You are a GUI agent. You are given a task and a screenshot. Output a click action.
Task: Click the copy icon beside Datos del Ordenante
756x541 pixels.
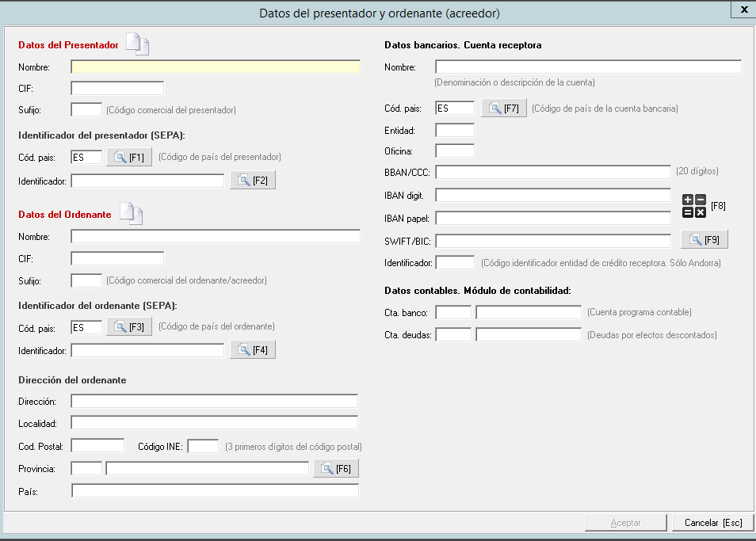pyautogui.click(x=131, y=214)
